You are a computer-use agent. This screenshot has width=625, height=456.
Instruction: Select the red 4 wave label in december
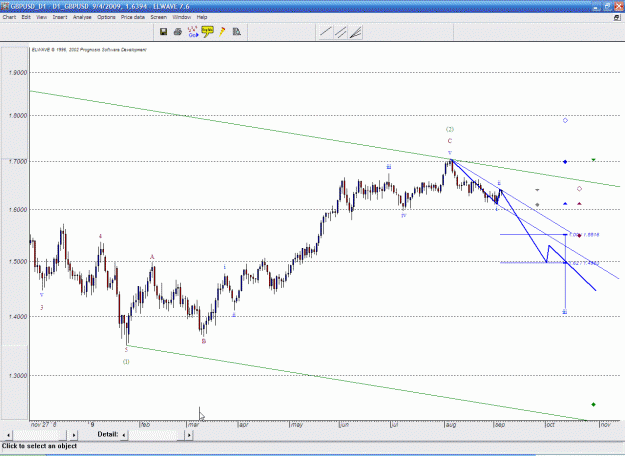100,236
